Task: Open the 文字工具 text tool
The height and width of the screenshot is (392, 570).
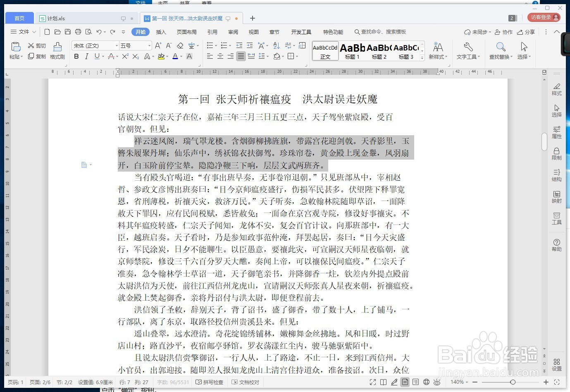Action: coord(467,50)
